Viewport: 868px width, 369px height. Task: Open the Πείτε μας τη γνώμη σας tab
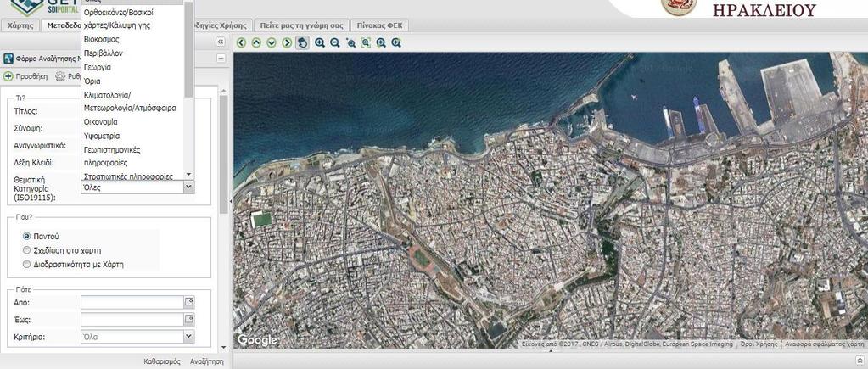coord(302,25)
